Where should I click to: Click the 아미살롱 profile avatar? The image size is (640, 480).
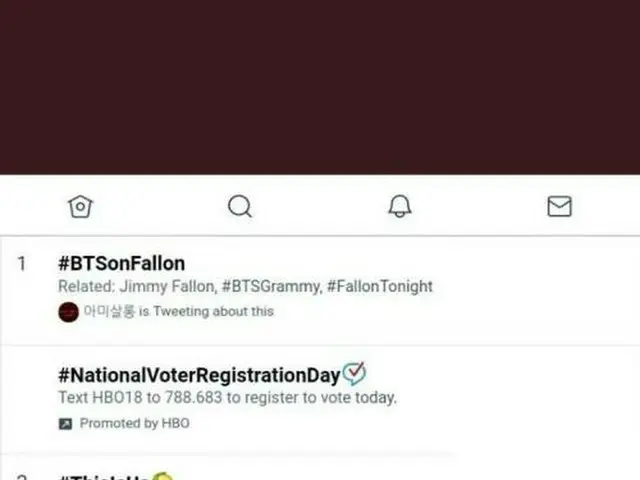click(x=68, y=311)
